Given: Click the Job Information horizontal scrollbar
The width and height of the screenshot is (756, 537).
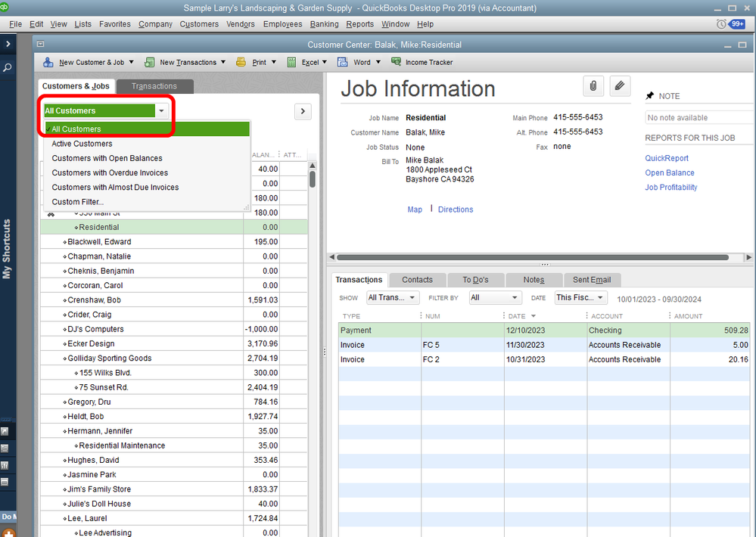Looking at the screenshot, I should point(532,257).
